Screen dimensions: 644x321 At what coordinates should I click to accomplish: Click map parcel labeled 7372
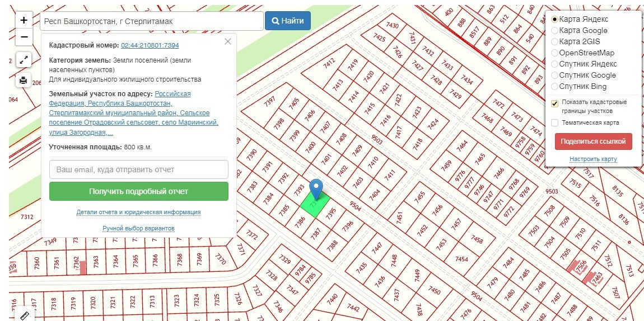(x=252, y=234)
